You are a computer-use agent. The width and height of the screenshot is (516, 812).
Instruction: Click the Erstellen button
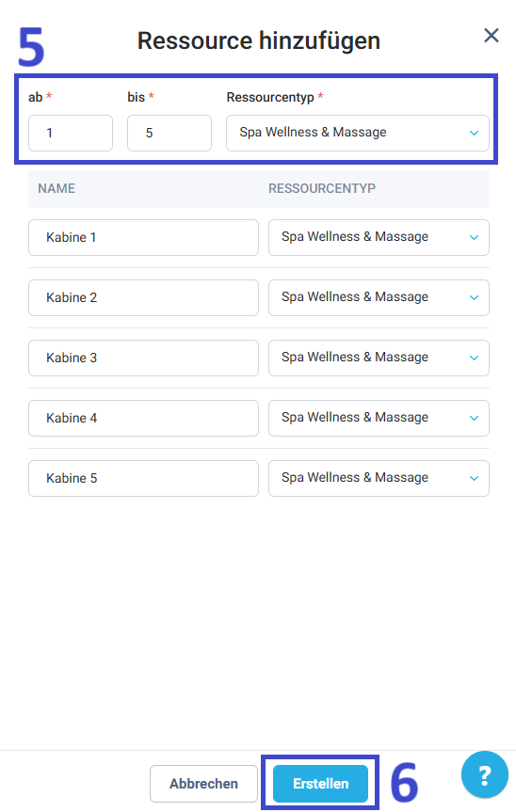point(320,784)
